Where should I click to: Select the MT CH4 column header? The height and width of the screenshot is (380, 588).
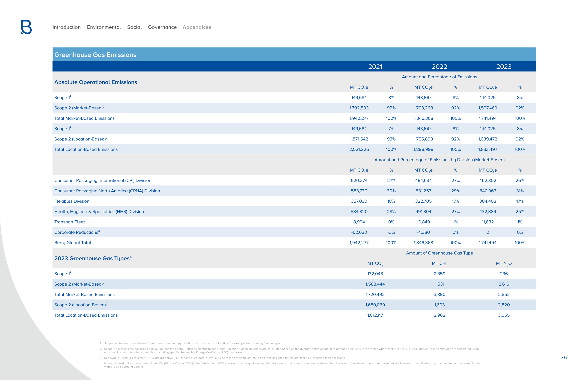click(x=440, y=263)
